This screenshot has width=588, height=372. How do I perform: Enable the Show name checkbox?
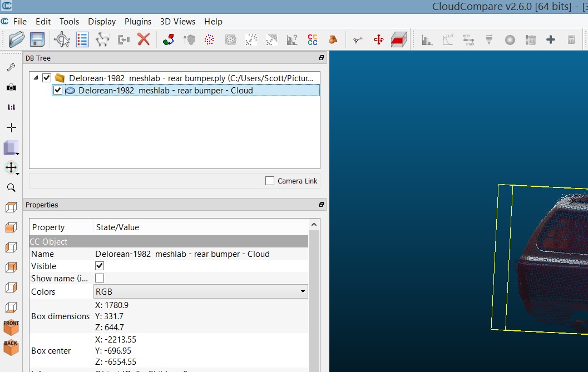[x=100, y=278]
